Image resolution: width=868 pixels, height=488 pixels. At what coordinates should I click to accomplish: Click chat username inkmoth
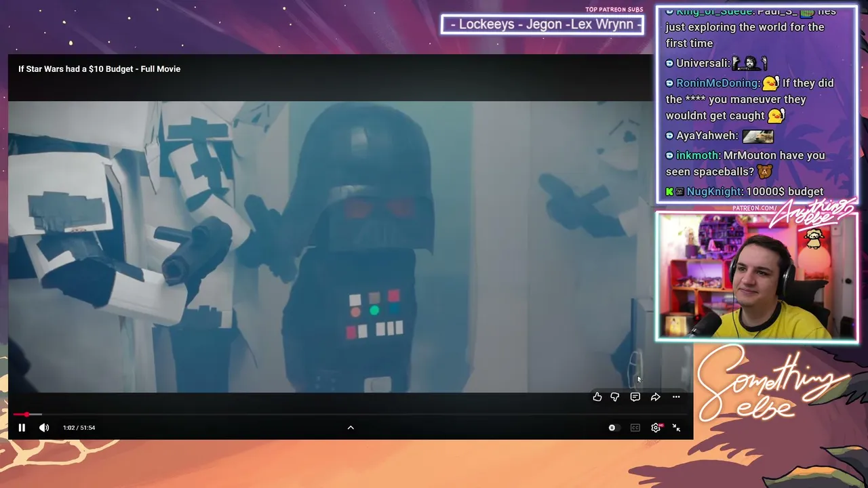coord(698,155)
